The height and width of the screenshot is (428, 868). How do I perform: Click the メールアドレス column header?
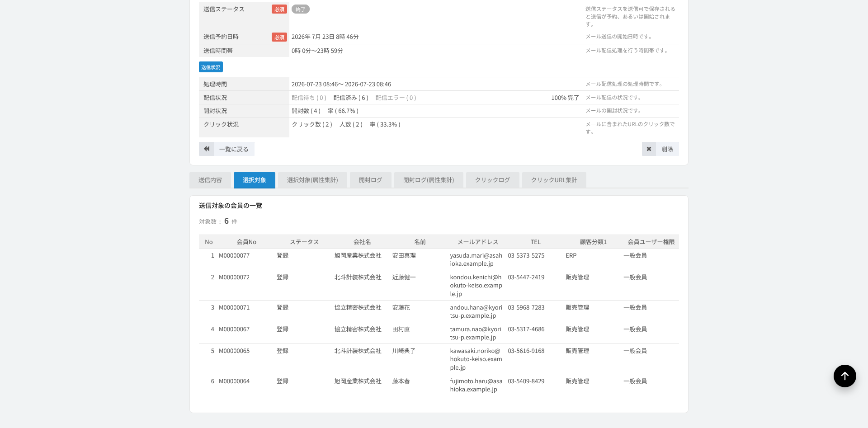coord(478,242)
